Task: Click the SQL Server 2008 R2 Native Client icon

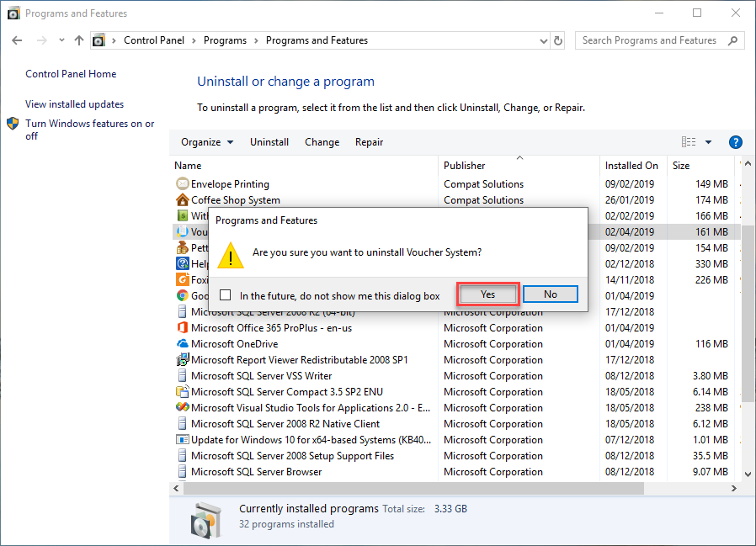Action: tap(182, 424)
